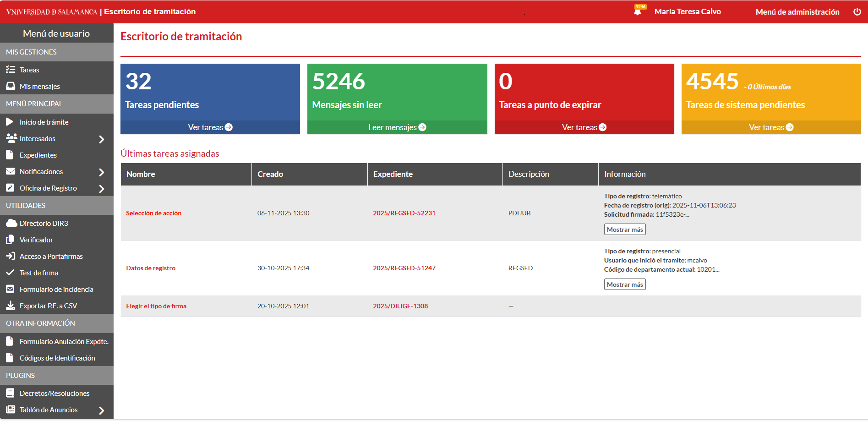Open Ver tareas under Tareas pendientes
This screenshot has height=421, width=868.
tap(210, 127)
